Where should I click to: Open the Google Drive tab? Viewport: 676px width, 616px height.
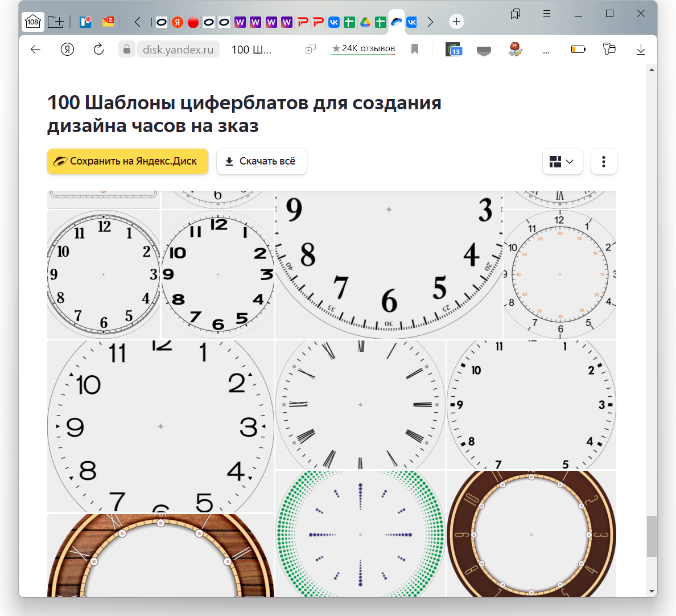click(365, 22)
